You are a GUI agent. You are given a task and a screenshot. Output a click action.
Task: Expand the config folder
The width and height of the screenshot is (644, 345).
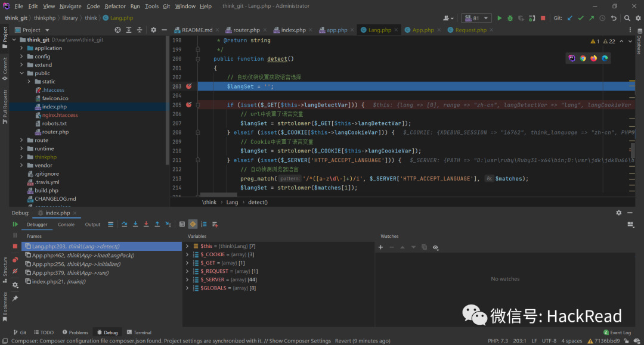(x=22, y=57)
